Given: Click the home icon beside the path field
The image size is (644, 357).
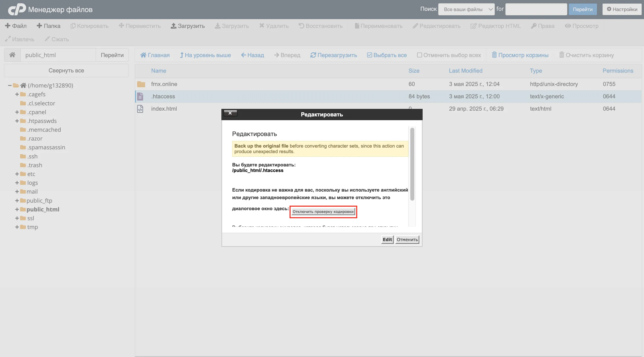Looking at the screenshot, I should 12,55.
